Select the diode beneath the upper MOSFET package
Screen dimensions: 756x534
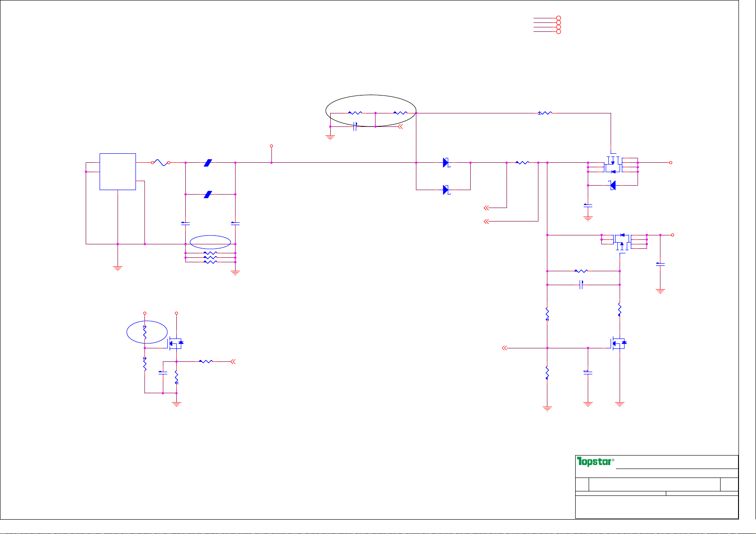pos(612,185)
